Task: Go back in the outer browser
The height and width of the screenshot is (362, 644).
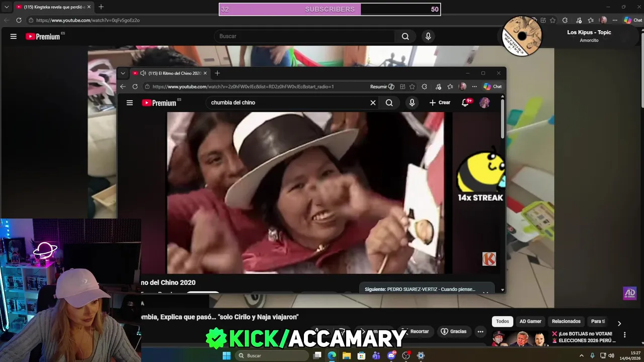Action: pos(7,20)
